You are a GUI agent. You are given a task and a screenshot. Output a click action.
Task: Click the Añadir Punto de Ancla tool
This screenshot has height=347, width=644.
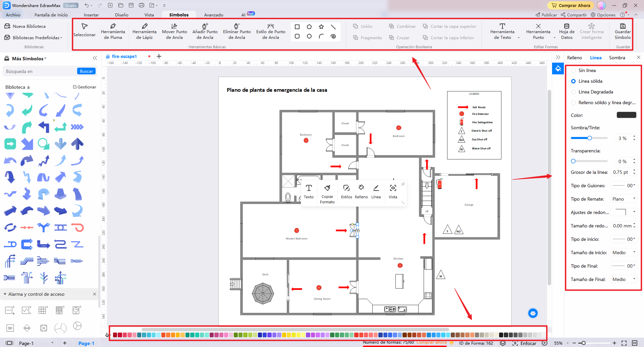coord(205,31)
